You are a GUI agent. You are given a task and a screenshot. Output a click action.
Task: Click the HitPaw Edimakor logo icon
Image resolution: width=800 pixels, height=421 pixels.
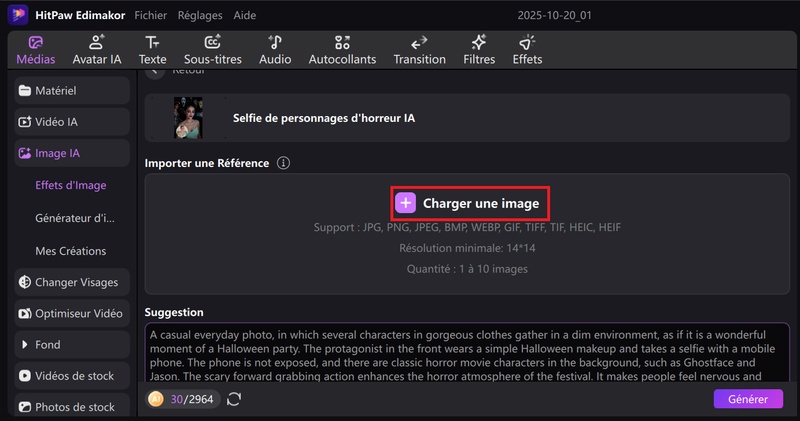tap(18, 15)
